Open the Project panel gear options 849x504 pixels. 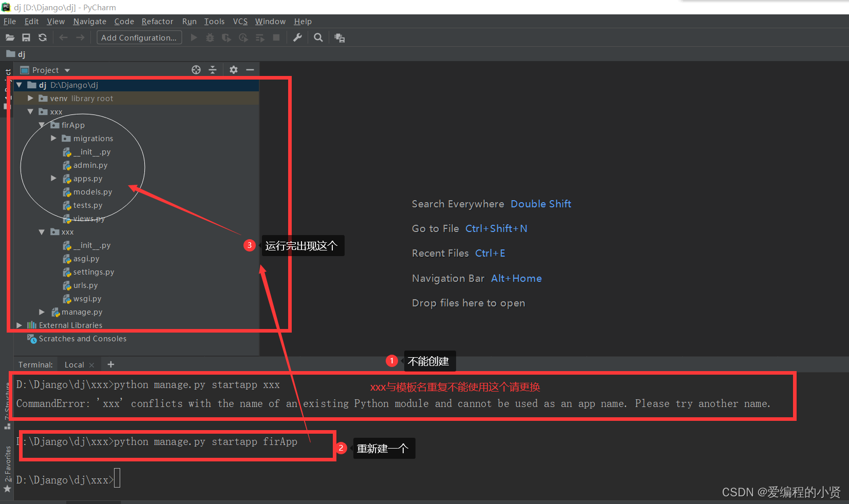coord(234,70)
